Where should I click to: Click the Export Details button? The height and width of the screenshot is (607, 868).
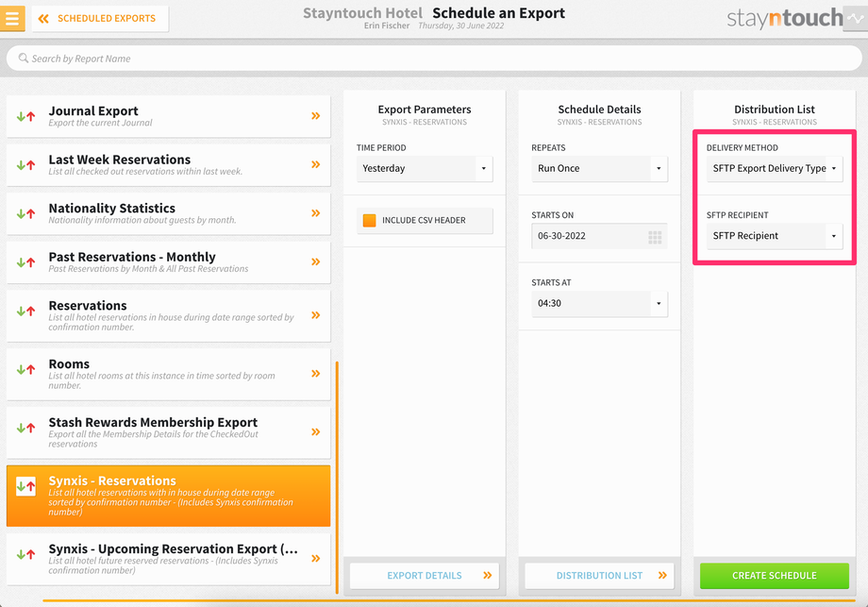425,576
